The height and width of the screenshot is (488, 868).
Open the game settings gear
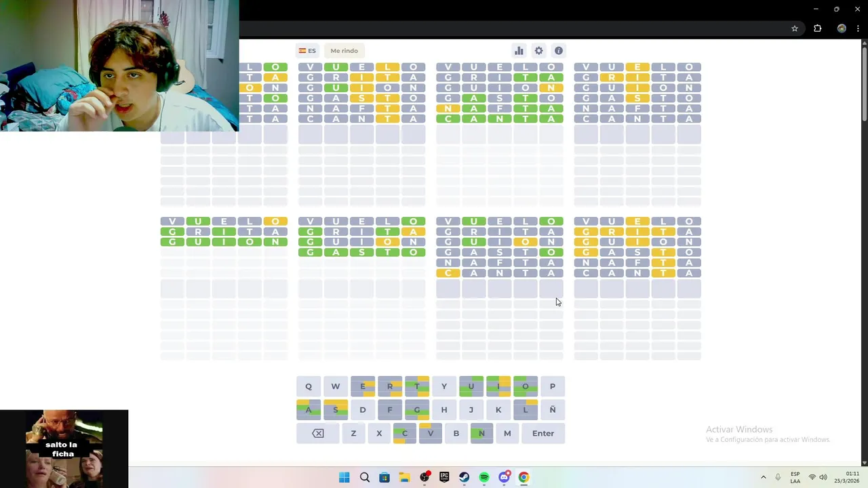coord(538,51)
